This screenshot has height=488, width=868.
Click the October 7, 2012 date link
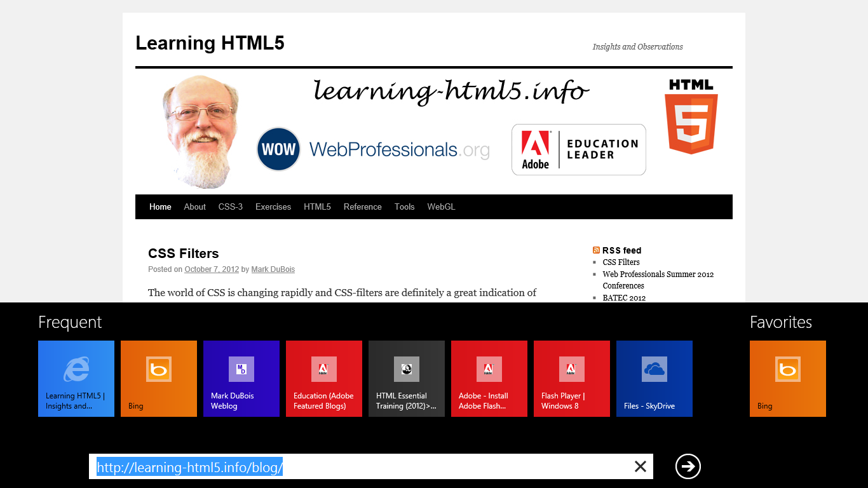tap(212, 269)
